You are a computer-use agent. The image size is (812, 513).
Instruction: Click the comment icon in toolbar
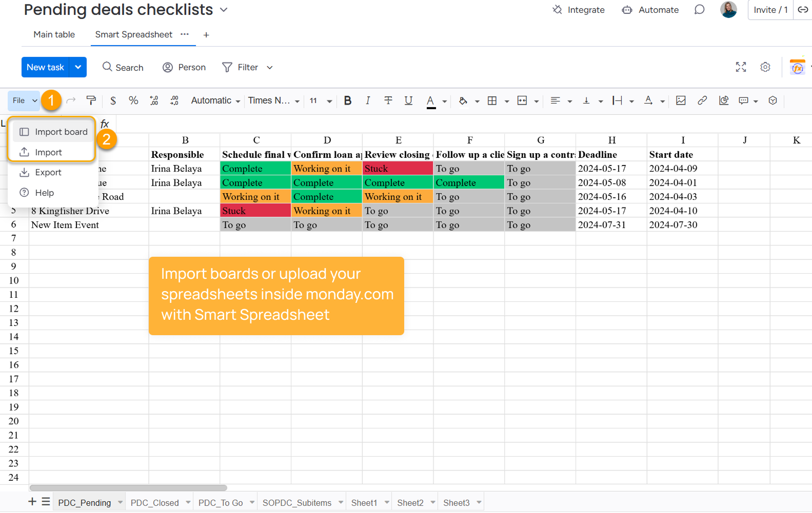point(743,100)
